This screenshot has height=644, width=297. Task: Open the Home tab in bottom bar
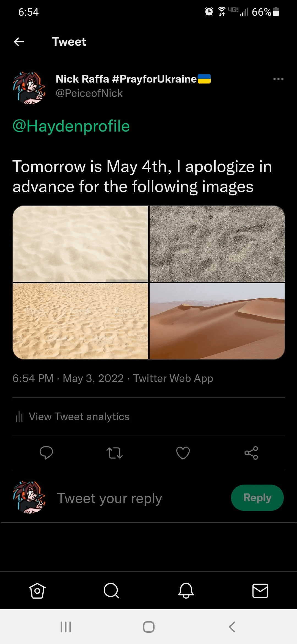pyautogui.click(x=37, y=591)
